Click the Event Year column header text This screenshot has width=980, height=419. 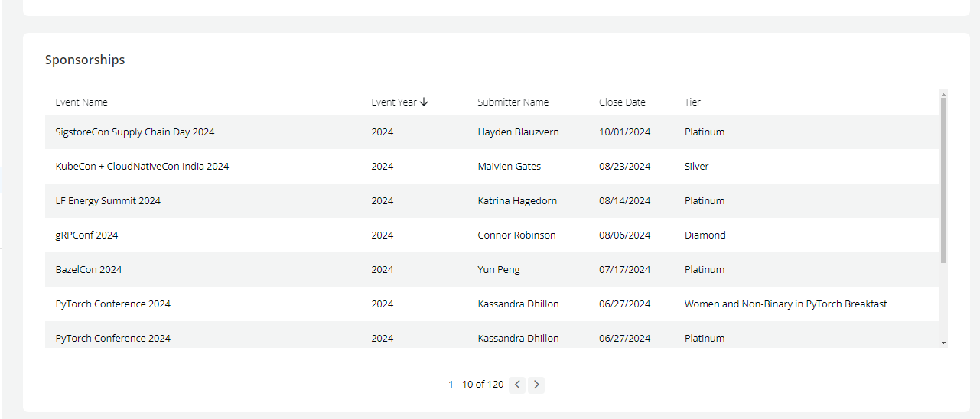pyautogui.click(x=393, y=102)
